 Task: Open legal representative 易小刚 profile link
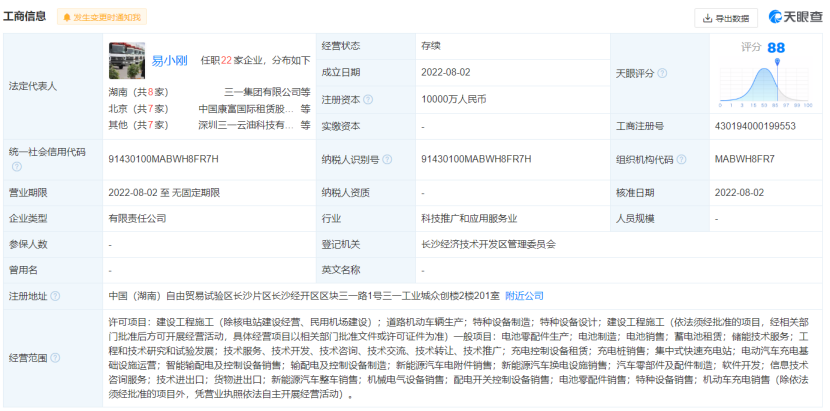(169, 60)
